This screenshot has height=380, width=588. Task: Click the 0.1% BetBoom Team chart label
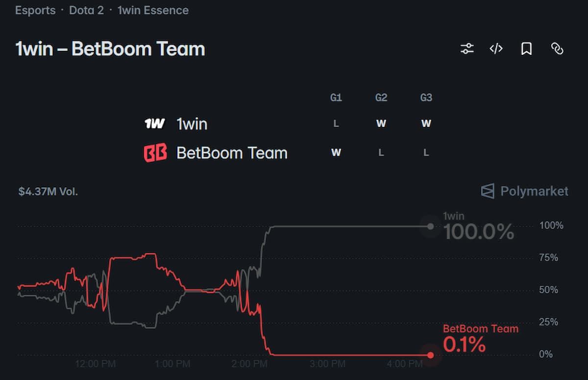click(464, 345)
